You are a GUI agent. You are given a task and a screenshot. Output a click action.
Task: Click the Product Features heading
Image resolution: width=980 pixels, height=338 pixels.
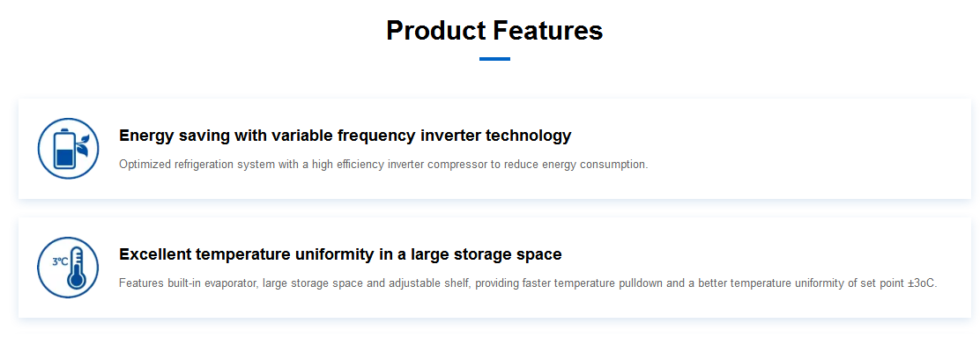494,31
